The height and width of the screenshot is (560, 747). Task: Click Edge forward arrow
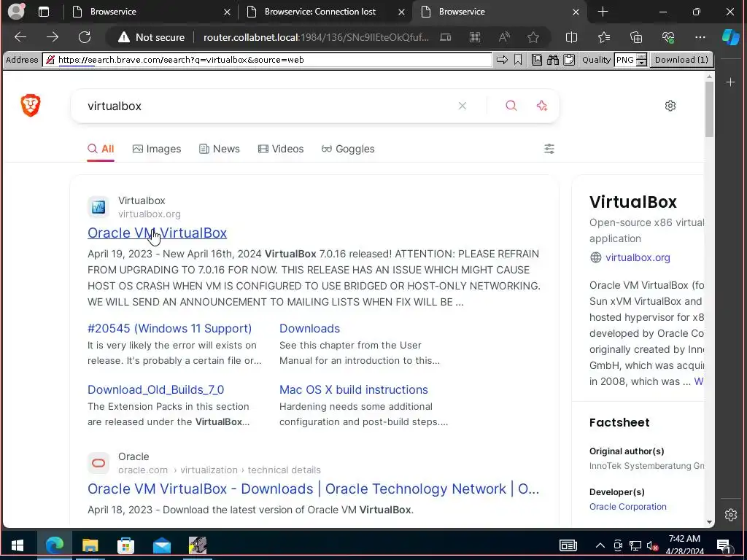click(x=53, y=37)
